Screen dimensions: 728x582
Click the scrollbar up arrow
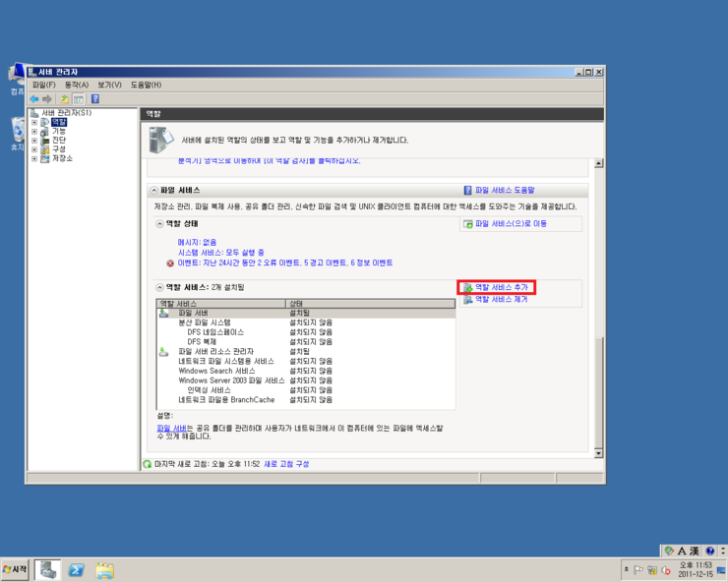tap(599, 163)
